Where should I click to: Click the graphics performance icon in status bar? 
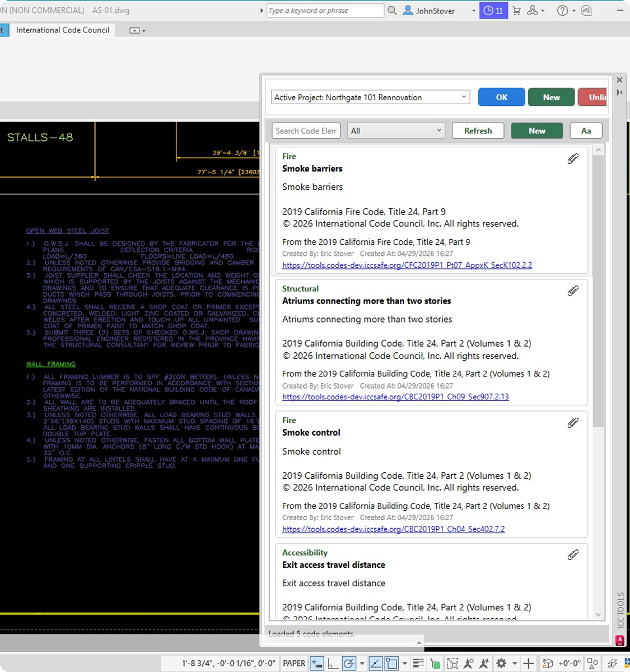tap(613, 664)
